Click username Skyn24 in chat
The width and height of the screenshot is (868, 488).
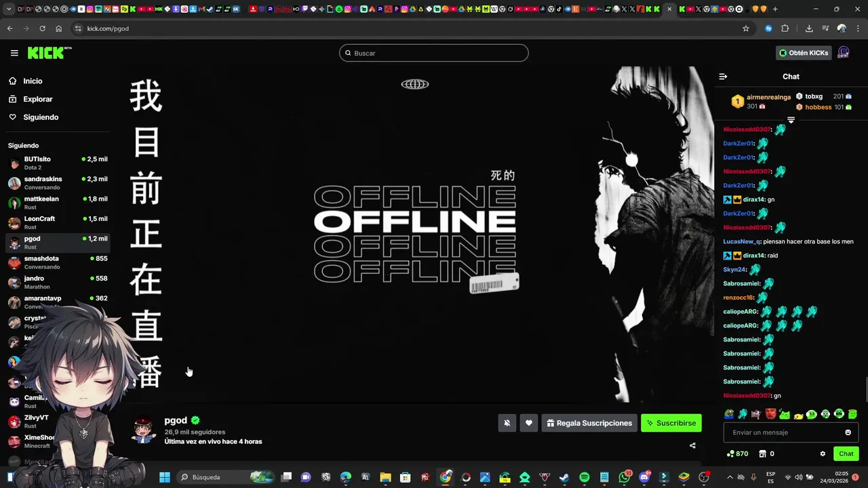point(734,270)
